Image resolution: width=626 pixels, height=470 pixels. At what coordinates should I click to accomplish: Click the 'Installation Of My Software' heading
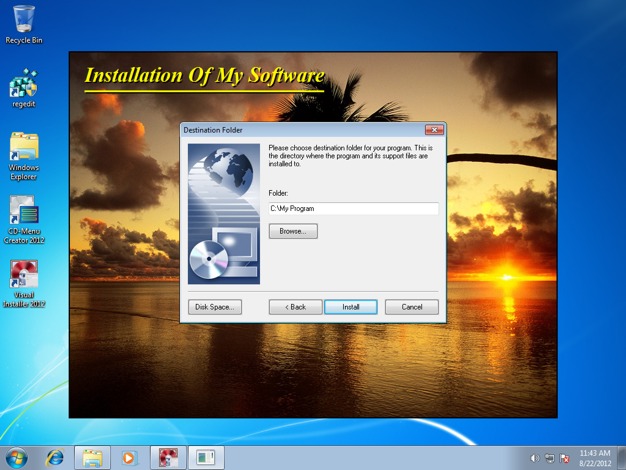tap(204, 75)
